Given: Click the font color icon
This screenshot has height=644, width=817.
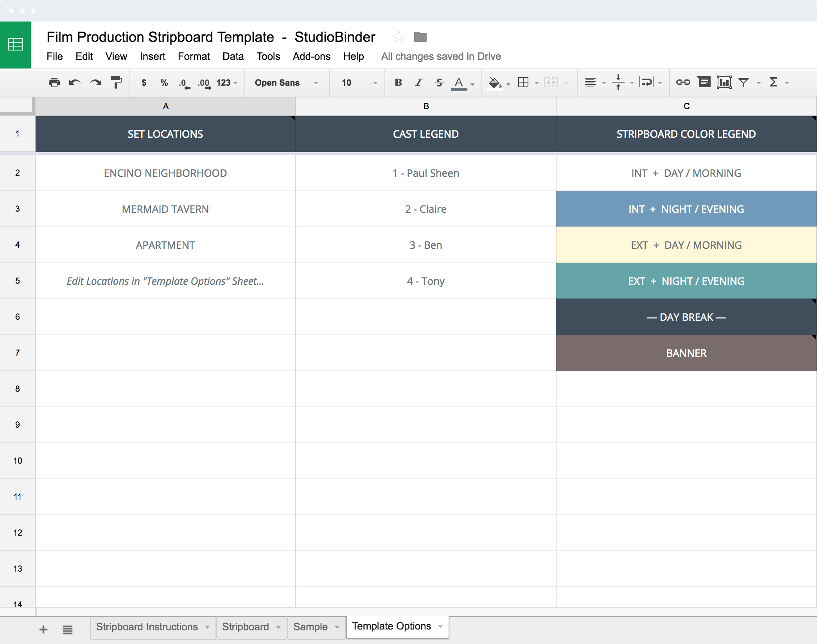Looking at the screenshot, I should 462,82.
